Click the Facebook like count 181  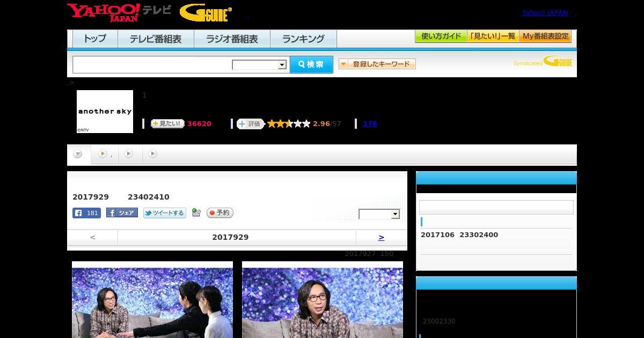[86, 213]
